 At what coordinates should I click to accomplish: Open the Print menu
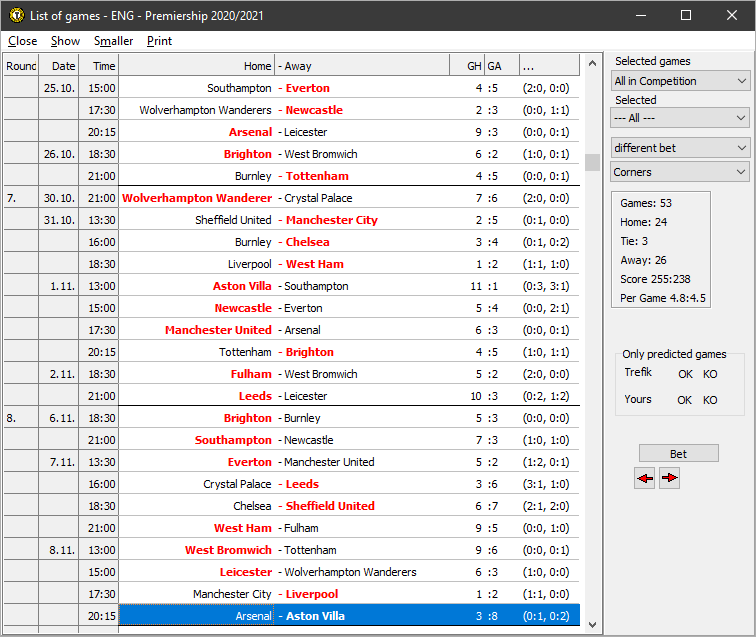pyautogui.click(x=159, y=41)
